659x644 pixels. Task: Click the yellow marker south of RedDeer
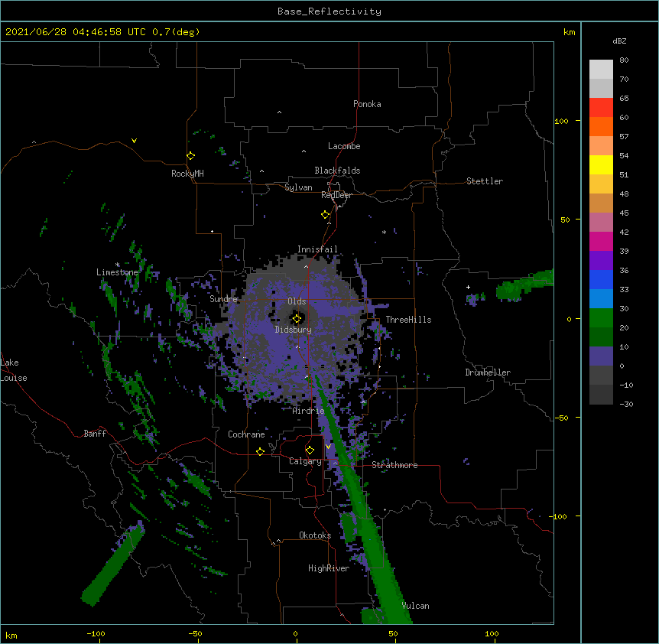(x=325, y=215)
